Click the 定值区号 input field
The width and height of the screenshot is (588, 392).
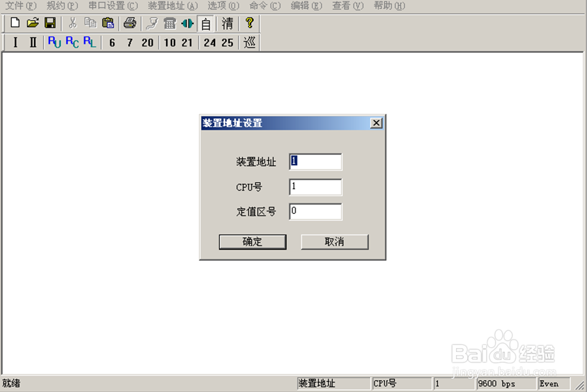315,212
